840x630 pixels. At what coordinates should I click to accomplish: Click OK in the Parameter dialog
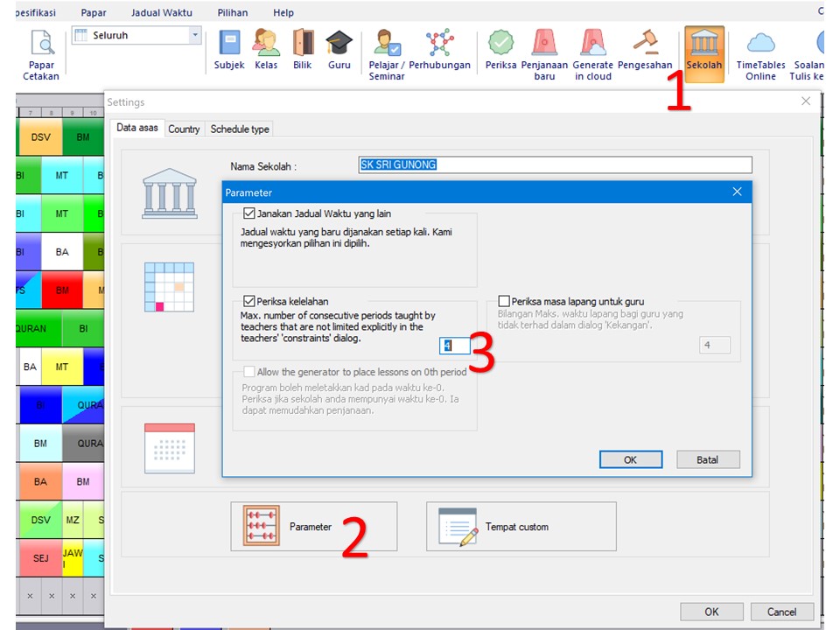[x=630, y=459]
